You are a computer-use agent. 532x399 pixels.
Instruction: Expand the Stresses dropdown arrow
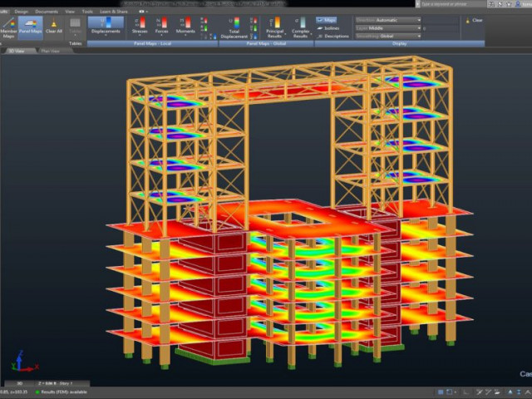tap(140, 35)
